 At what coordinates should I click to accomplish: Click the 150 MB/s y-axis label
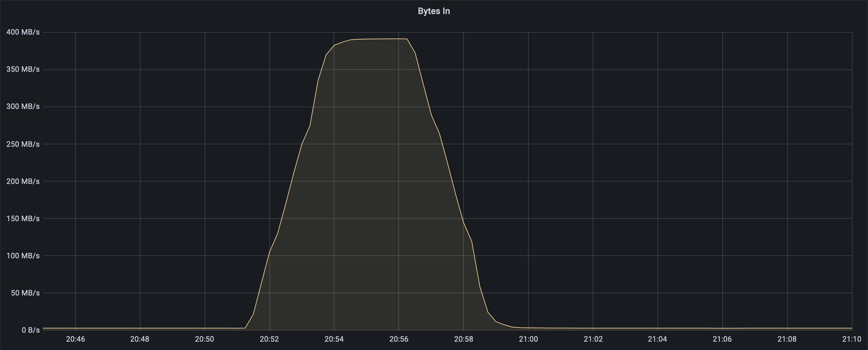tap(23, 218)
